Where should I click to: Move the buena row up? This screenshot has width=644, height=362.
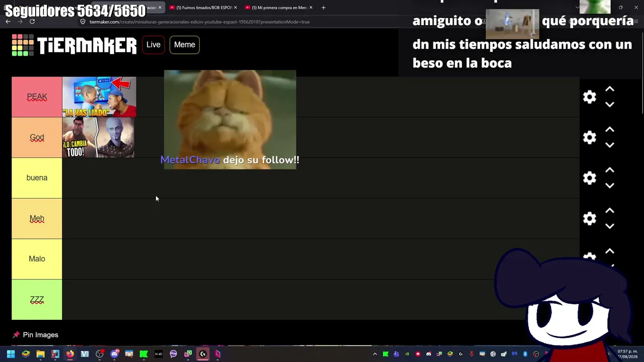tap(610, 170)
